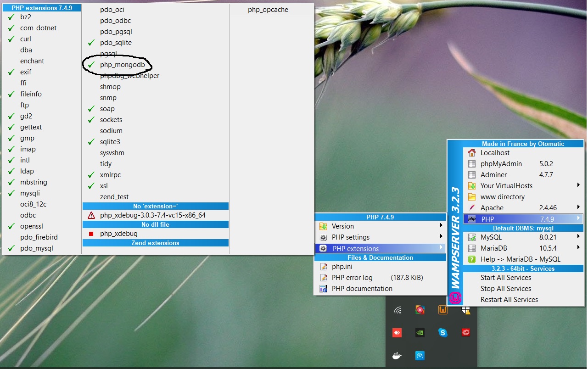Expand the Your VirtualHosts submenu arrow
This screenshot has height=369, width=588.
(x=579, y=185)
